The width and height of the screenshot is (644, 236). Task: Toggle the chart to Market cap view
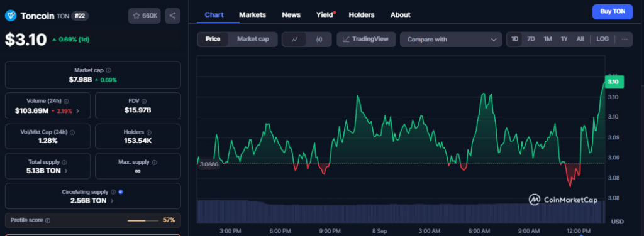pos(253,39)
